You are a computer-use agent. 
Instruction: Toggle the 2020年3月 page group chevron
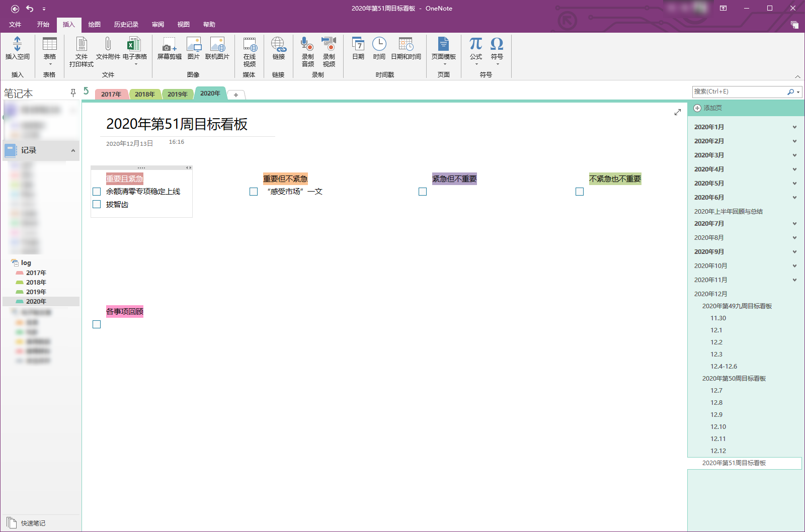pos(794,155)
